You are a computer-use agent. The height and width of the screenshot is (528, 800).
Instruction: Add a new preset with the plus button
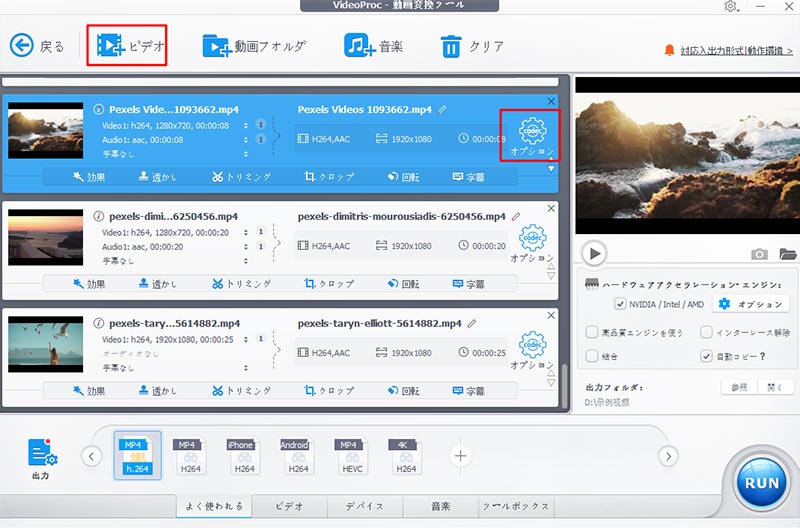[460, 456]
